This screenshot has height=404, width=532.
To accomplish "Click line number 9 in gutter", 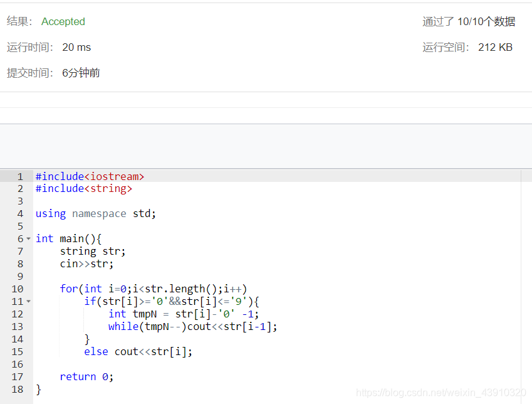I will click(20, 277).
